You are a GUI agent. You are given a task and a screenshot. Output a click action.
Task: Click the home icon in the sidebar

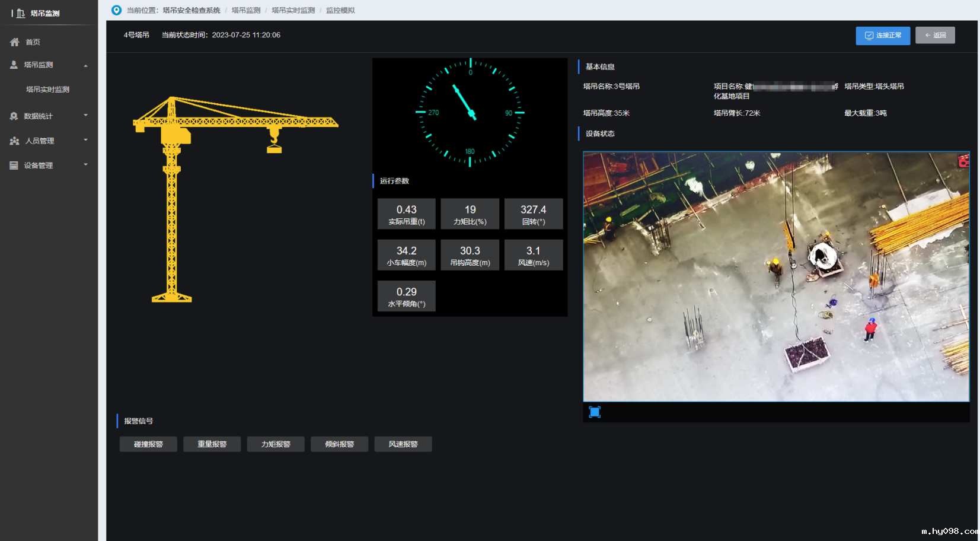click(x=15, y=42)
